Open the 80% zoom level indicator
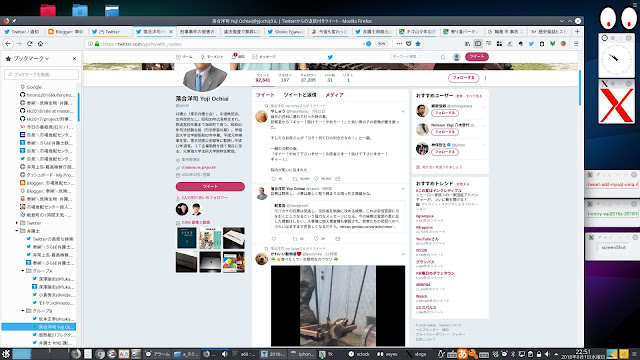 [382, 44]
